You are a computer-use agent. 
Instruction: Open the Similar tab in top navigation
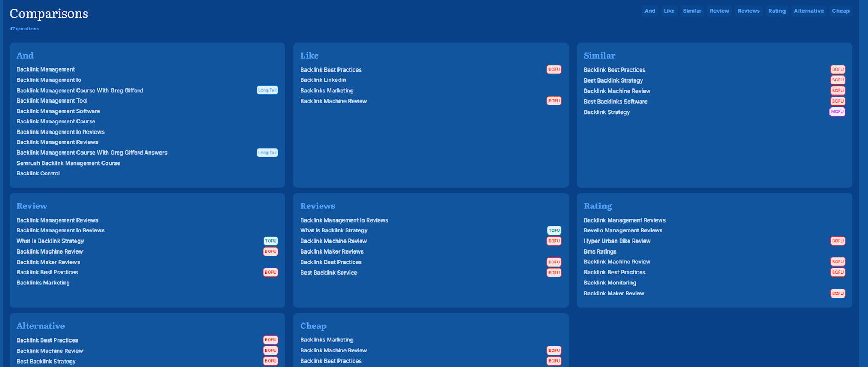(692, 11)
